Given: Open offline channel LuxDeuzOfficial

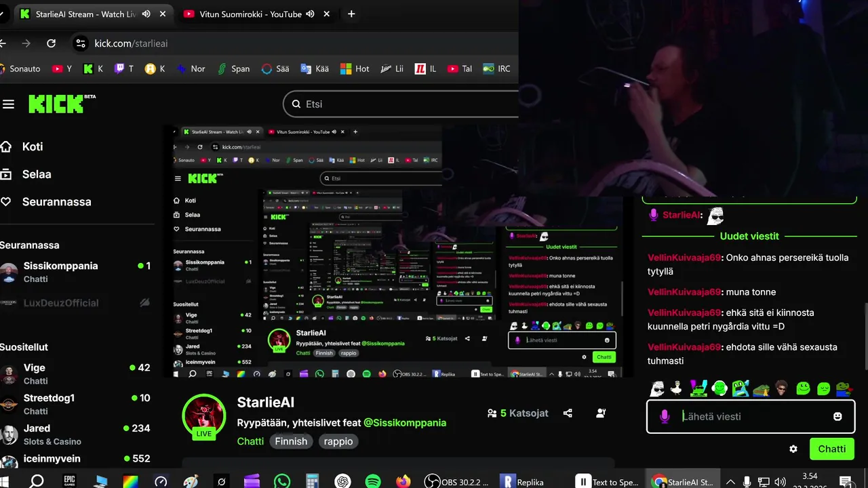Looking at the screenshot, I should [76, 303].
